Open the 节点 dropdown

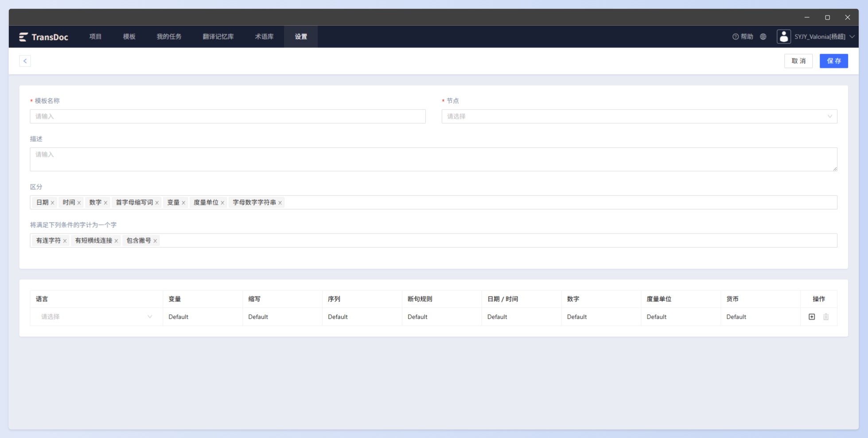(639, 116)
